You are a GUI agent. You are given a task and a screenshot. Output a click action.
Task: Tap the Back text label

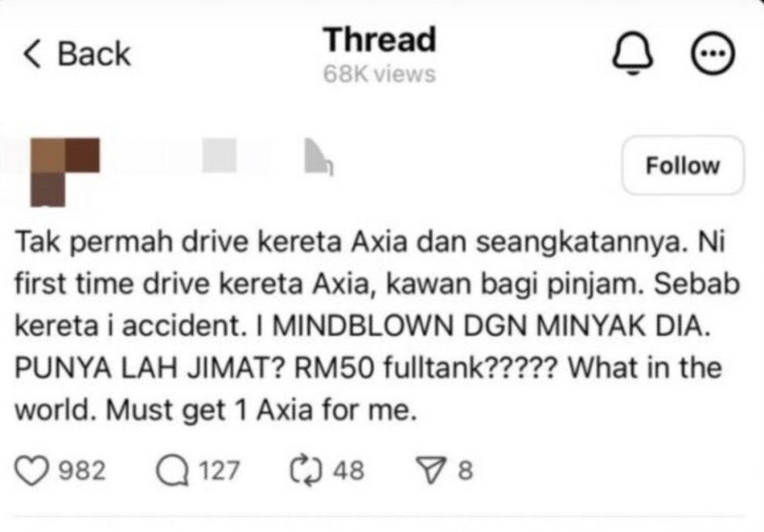(94, 53)
